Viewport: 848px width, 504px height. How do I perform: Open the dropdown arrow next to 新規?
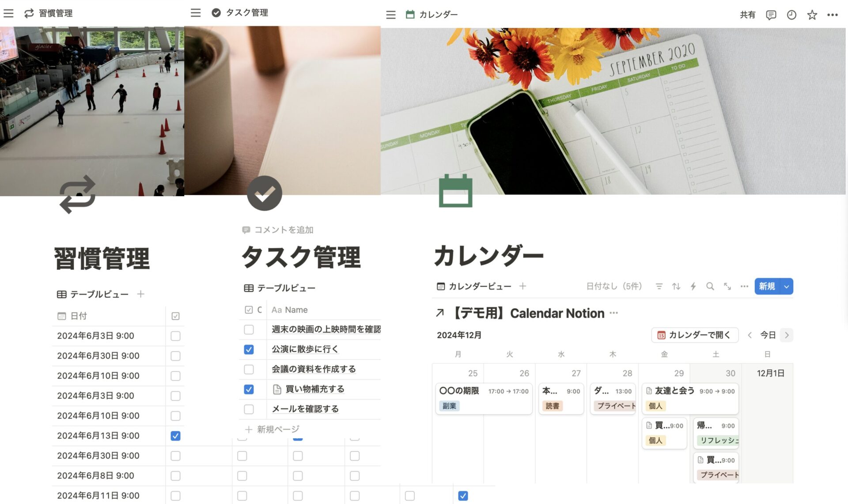click(x=786, y=286)
